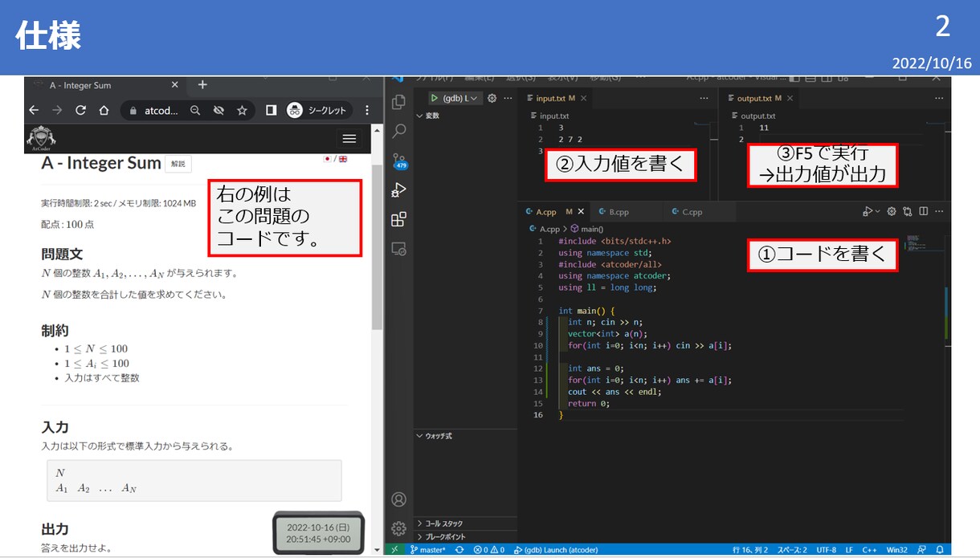Expand the ブレークポイント breakpoints section
The height and width of the screenshot is (558, 980).
pyautogui.click(x=464, y=536)
